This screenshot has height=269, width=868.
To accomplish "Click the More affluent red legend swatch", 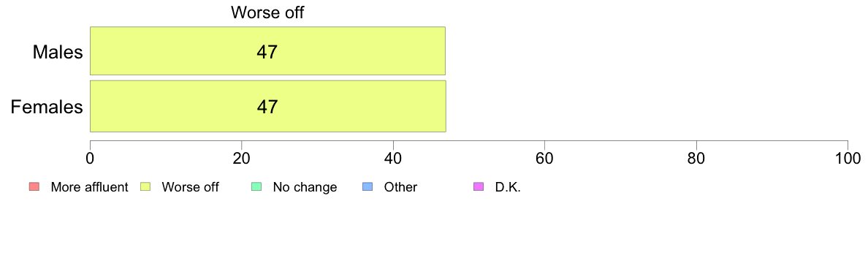I will click(x=34, y=187).
